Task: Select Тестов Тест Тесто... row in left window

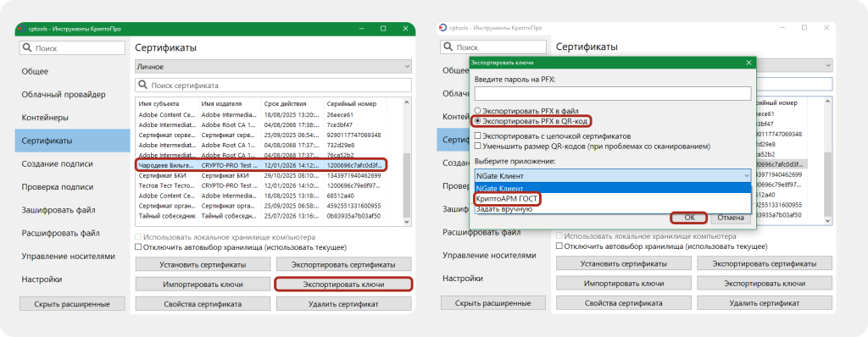Action: (260, 185)
